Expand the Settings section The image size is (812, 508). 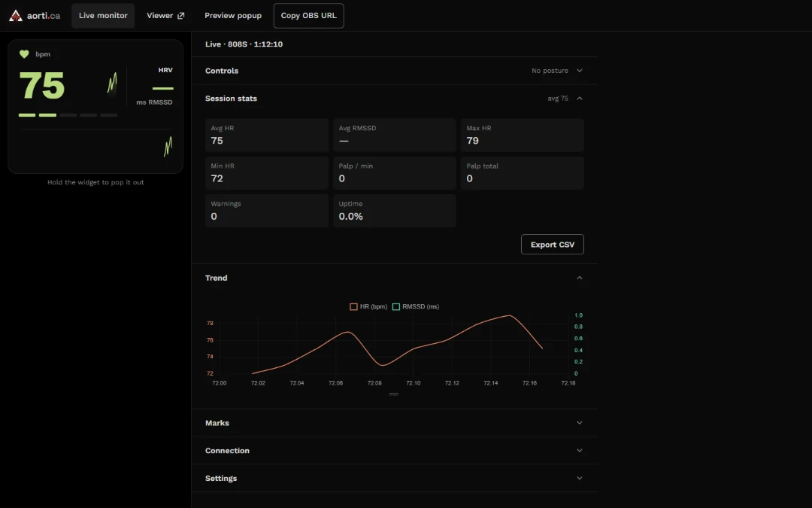[x=395, y=478]
